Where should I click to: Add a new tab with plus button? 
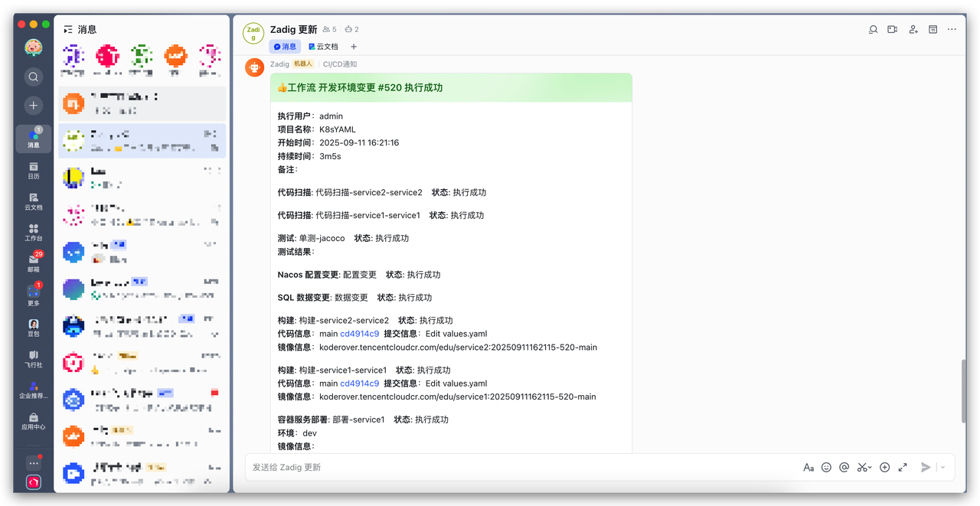coord(354,47)
